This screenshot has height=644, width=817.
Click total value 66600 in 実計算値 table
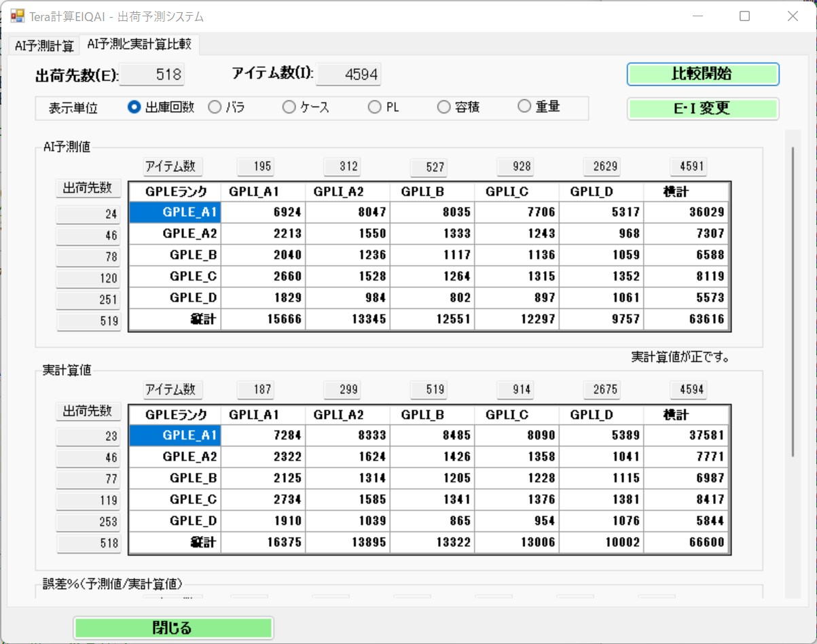pos(687,543)
